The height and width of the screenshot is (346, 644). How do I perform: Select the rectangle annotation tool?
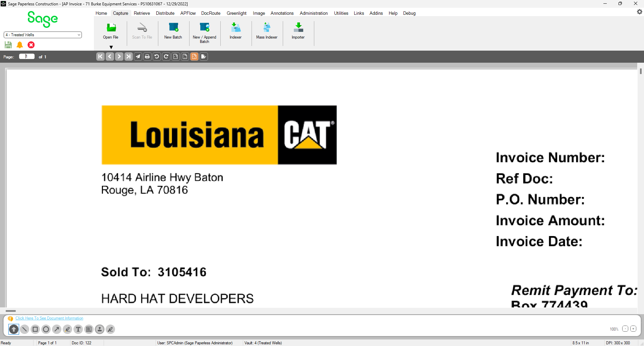pos(35,329)
